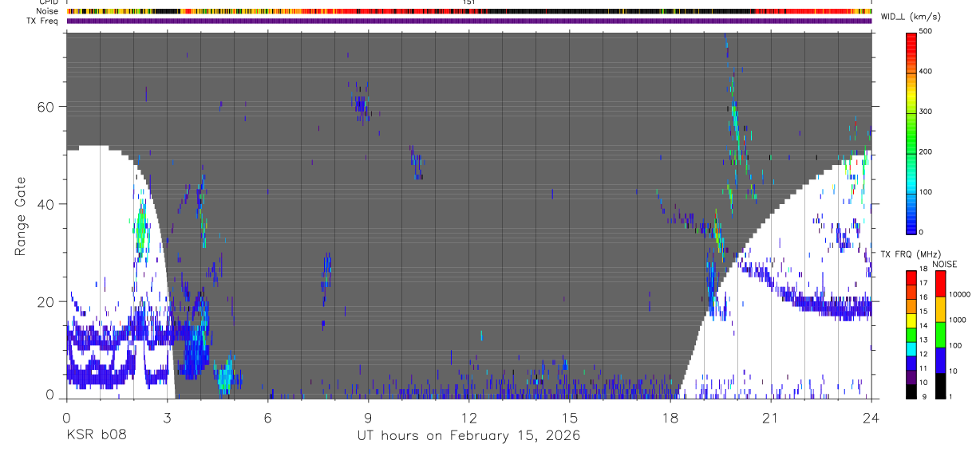The width and height of the screenshot is (980, 452).
Task: Click the 'TX Freq' label at top left
Action: pyautogui.click(x=43, y=21)
